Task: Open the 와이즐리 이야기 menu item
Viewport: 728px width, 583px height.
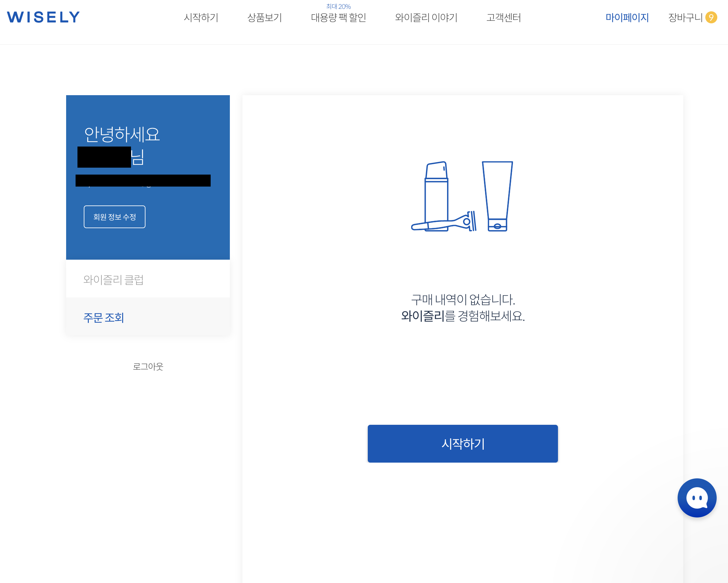Action: [426, 17]
